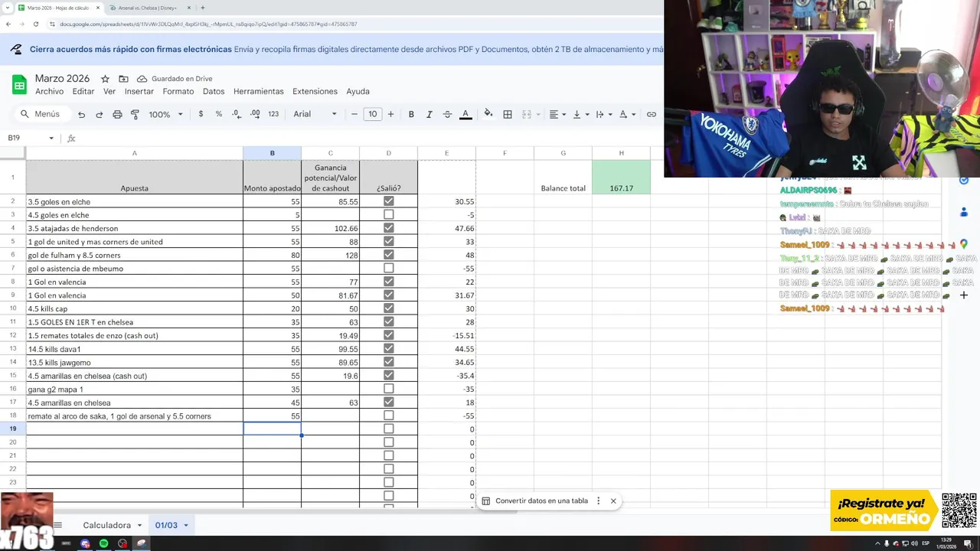This screenshot has height=551, width=980.
Task: Search tools in the Menús box
Action: tap(43, 114)
